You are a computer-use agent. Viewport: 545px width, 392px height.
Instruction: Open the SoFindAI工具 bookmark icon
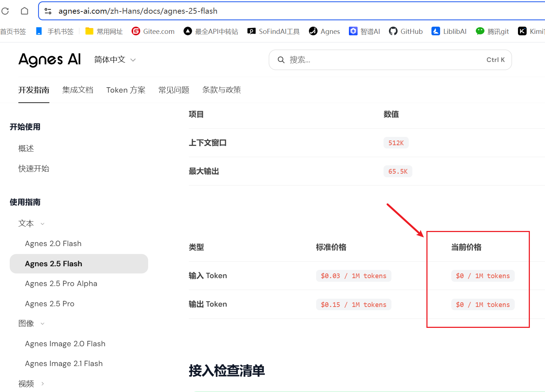[252, 31]
